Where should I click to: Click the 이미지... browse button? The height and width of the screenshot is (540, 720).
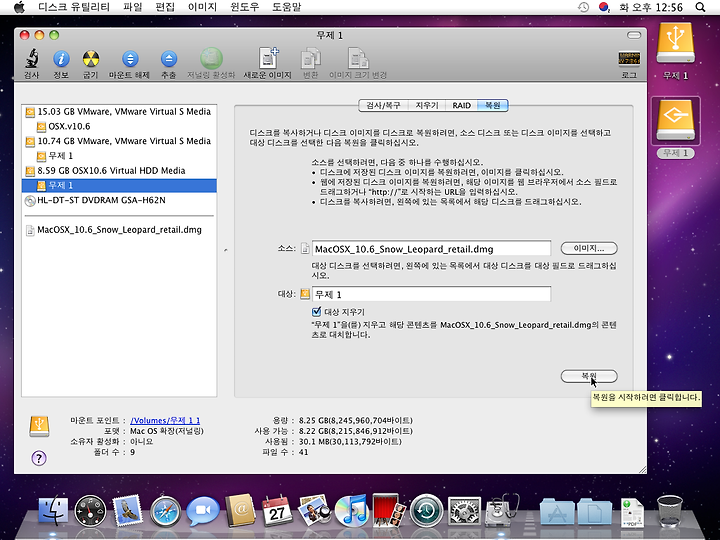(x=589, y=248)
